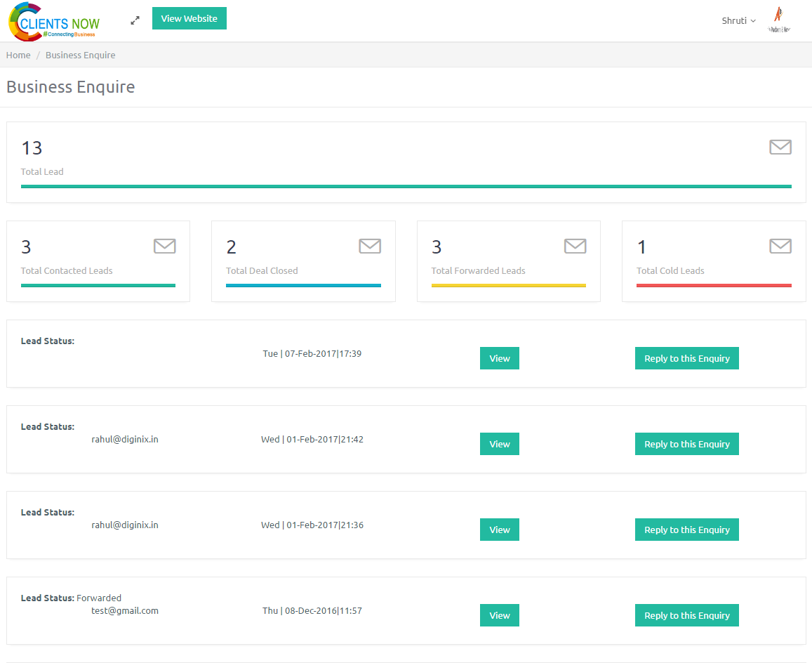This screenshot has height=663, width=812.
Task: Click the Total Forwarded Leads label
Action: click(x=478, y=270)
